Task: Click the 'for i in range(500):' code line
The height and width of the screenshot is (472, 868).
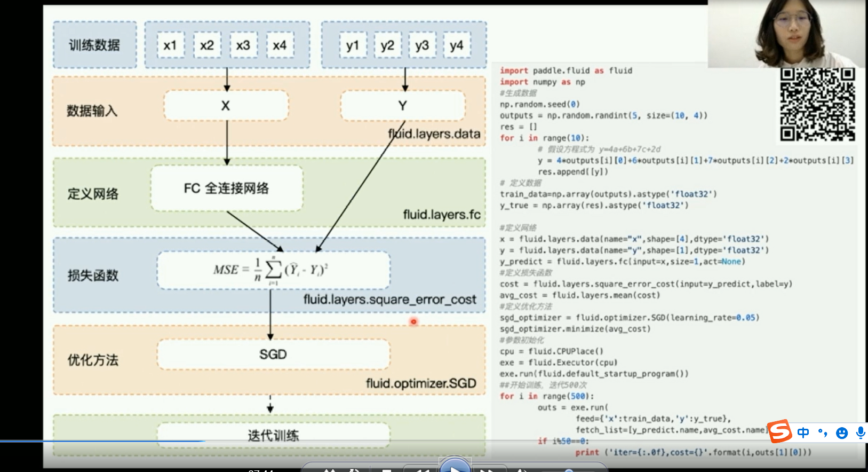Action: click(547, 396)
